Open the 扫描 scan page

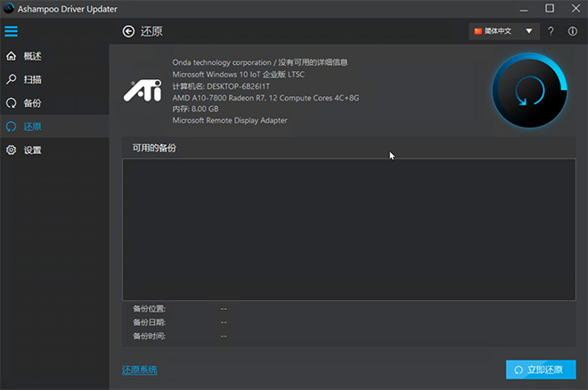click(54, 79)
